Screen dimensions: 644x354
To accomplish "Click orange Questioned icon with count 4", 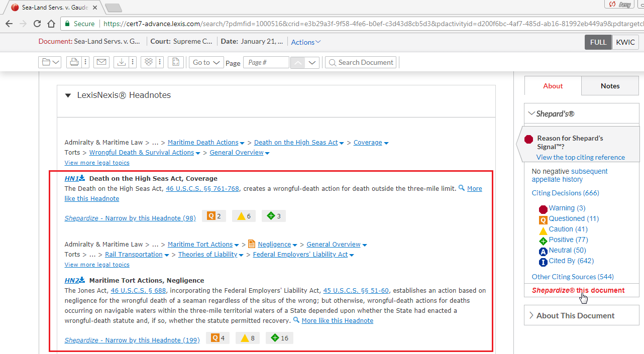I will [x=215, y=338].
